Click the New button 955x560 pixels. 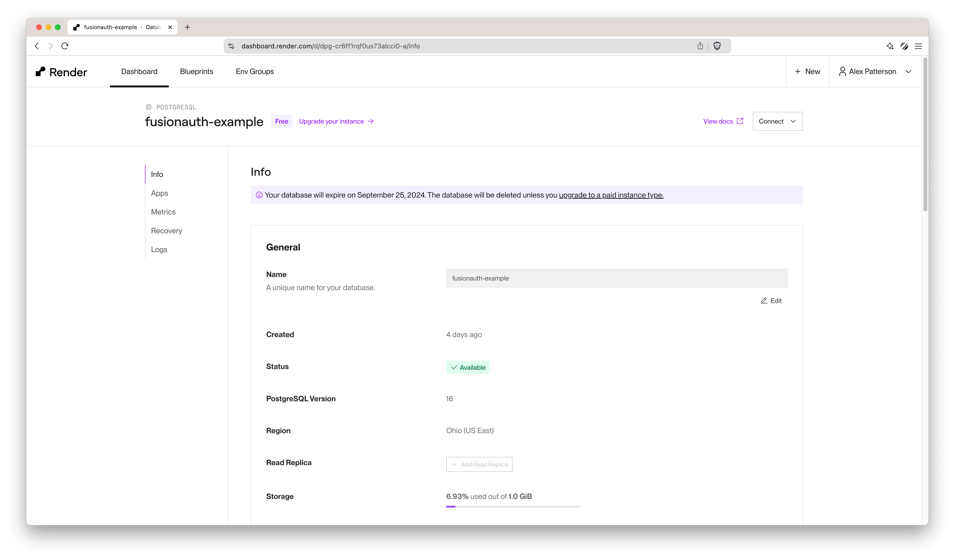[807, 72]
